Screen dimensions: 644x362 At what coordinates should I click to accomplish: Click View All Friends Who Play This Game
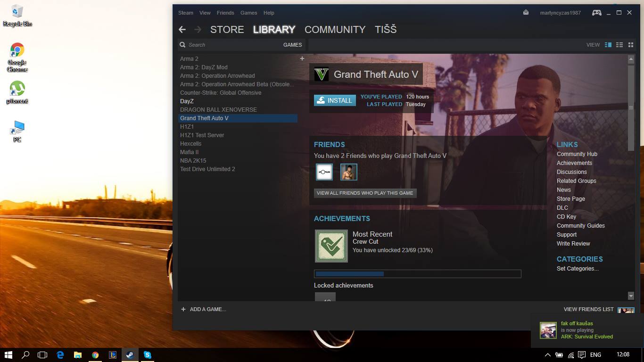click(365, 193)
